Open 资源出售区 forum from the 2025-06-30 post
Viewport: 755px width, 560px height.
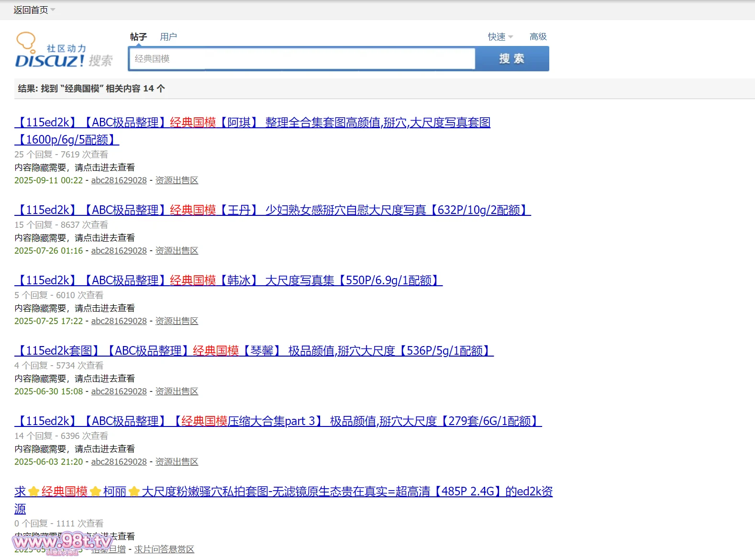point(177,392)
